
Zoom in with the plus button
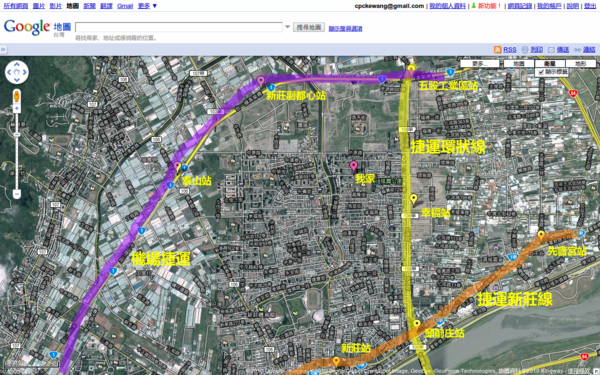coord(16,109)
